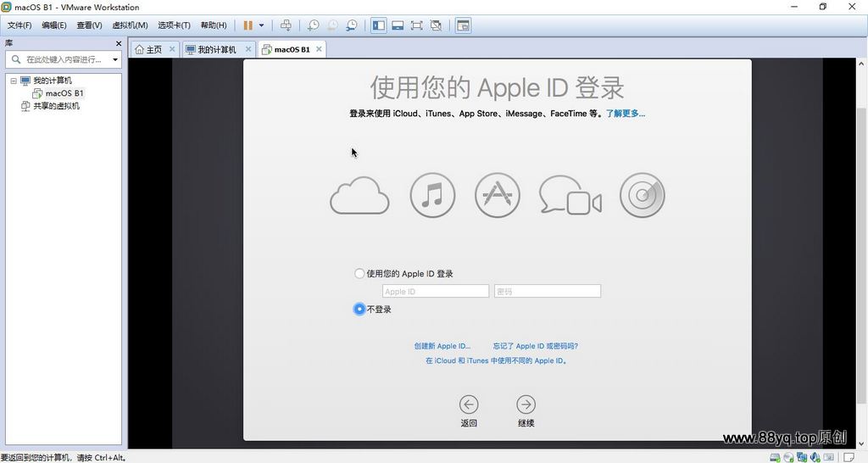The image size is (868, 463).
Task: Open the 文件(F) menu
Action: tap(19, 25)
